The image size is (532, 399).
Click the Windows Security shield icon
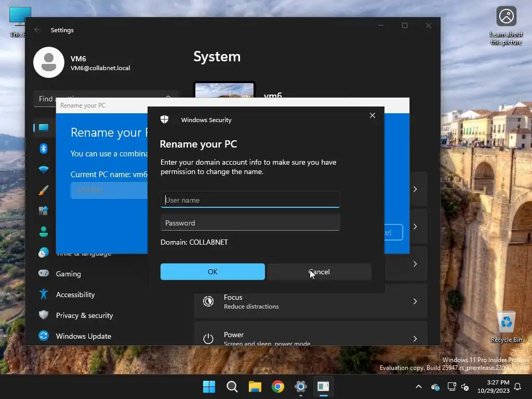pyautogui.click(x=165, y=119)
